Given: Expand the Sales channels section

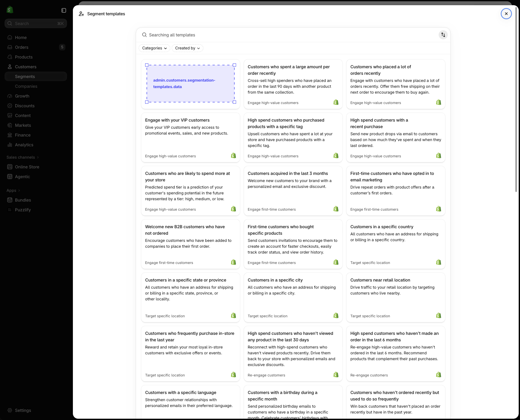Looking at the screenshot, I should [x=22, y=157].
